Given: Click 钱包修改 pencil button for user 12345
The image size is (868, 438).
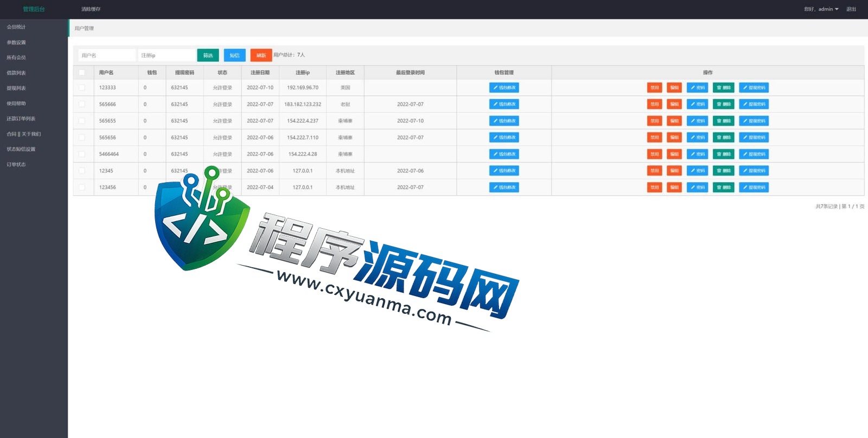Looking at the screenshot, I should point(504,171).
